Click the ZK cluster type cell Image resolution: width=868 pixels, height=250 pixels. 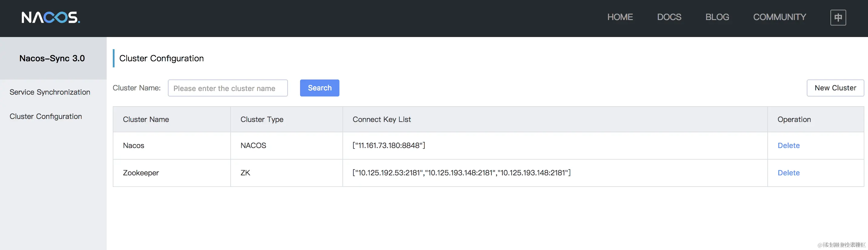click(286, 173)
